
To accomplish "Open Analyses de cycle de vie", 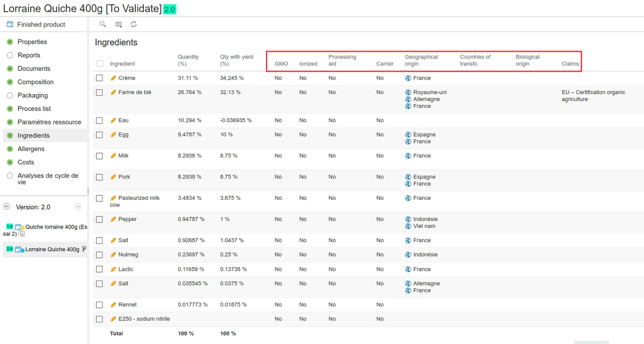I will click(48, 179).
